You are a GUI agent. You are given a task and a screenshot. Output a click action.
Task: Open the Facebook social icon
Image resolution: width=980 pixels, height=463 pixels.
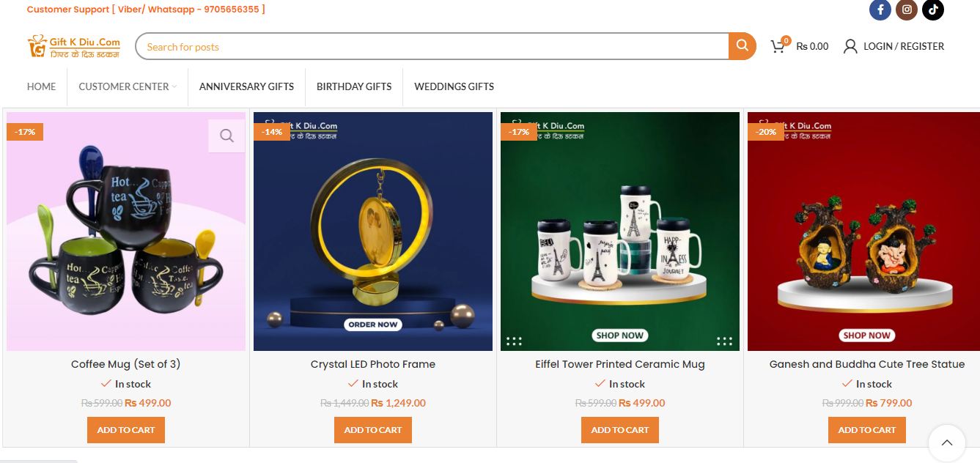[x=880, y=10]
